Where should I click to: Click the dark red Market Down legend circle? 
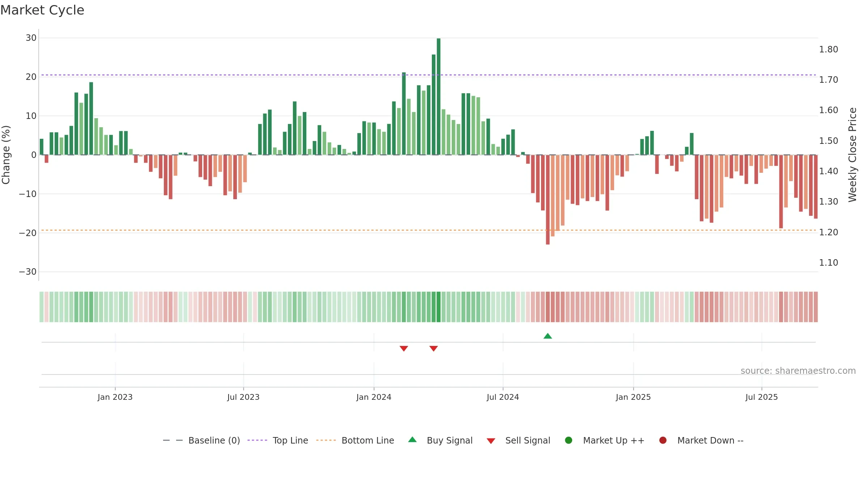coord(663,440)
